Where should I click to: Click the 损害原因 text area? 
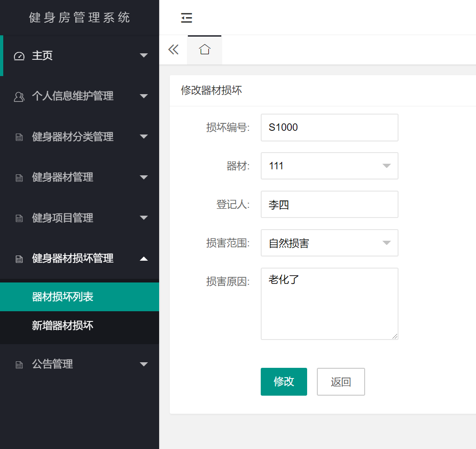[329, 304]
